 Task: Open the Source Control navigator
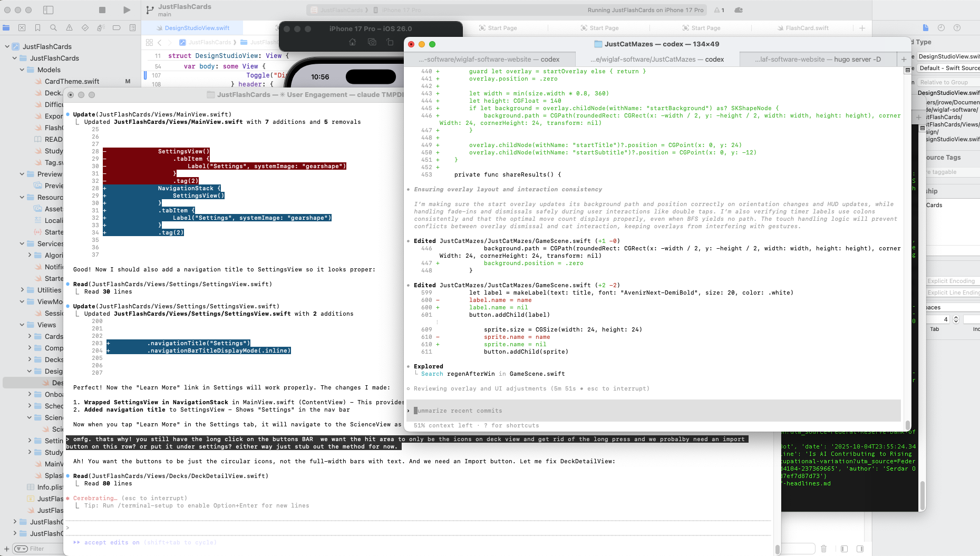(x=22, y=28)
